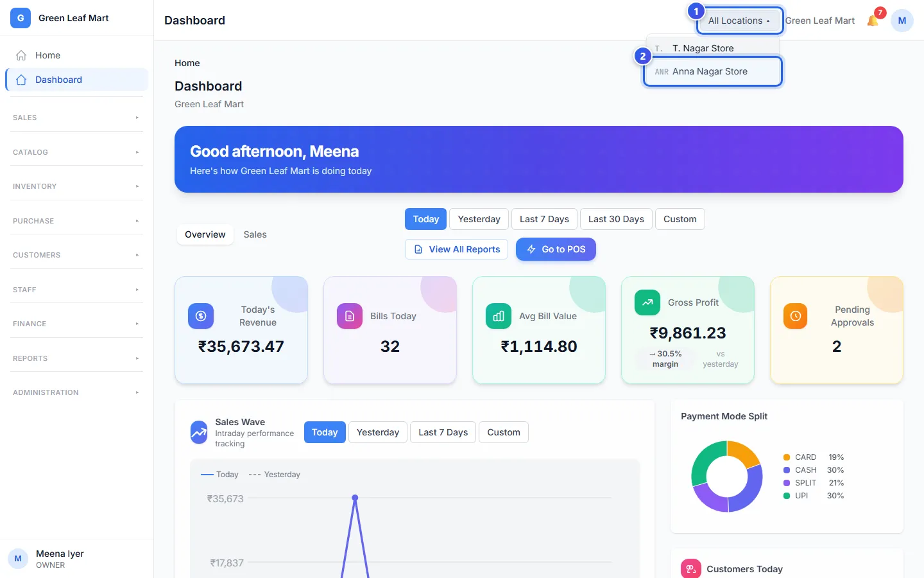The image size is (924, 578).
Task: Select Last 7 Days in Sales Wave filter
Action: pyautogui.click(x=443, y=432)
